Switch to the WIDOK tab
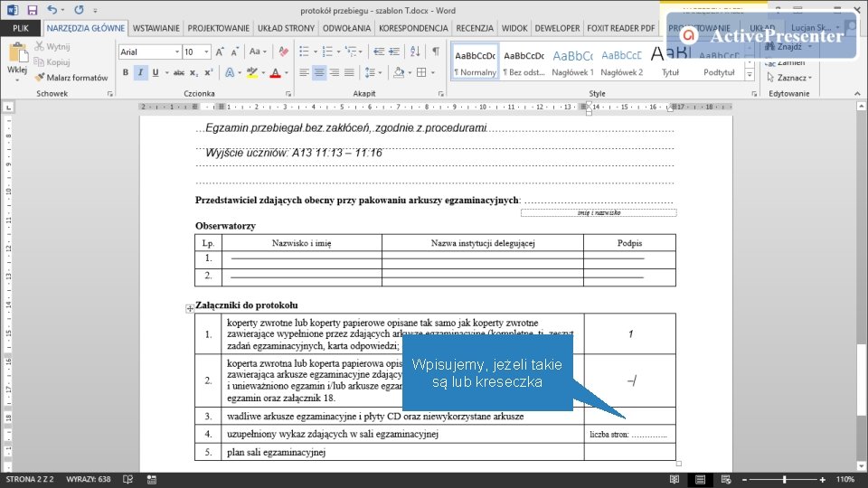 point(514,28)
